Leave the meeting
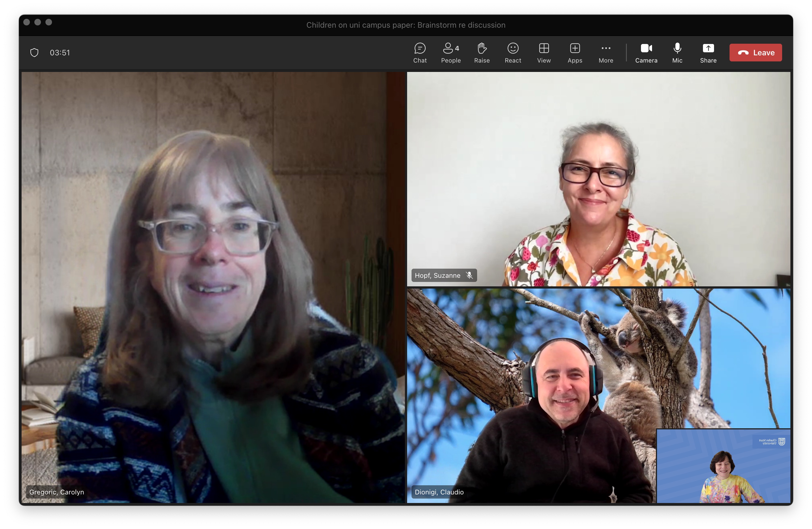Screen dimensions: 812x529 click(x=755, y=53)
